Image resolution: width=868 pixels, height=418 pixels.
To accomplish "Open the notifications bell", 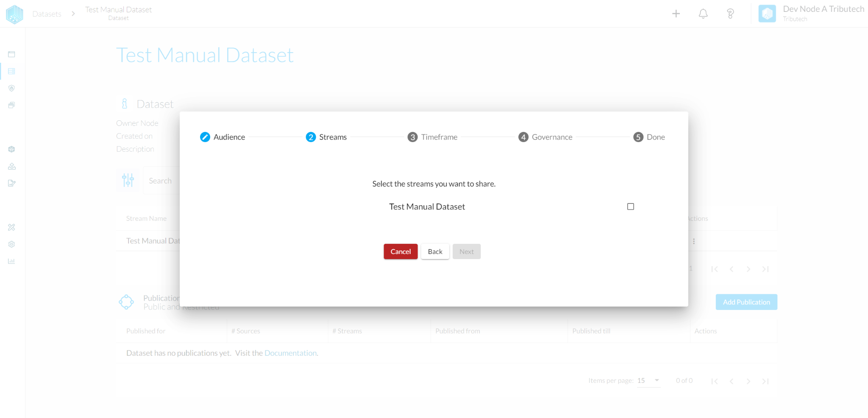I will point(703,14).
